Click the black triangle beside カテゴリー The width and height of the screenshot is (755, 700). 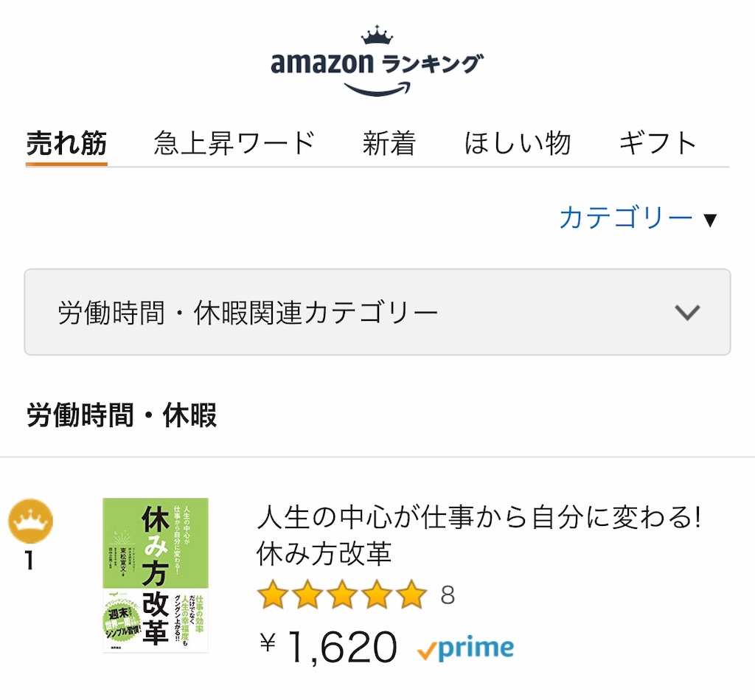click(710, 220)
